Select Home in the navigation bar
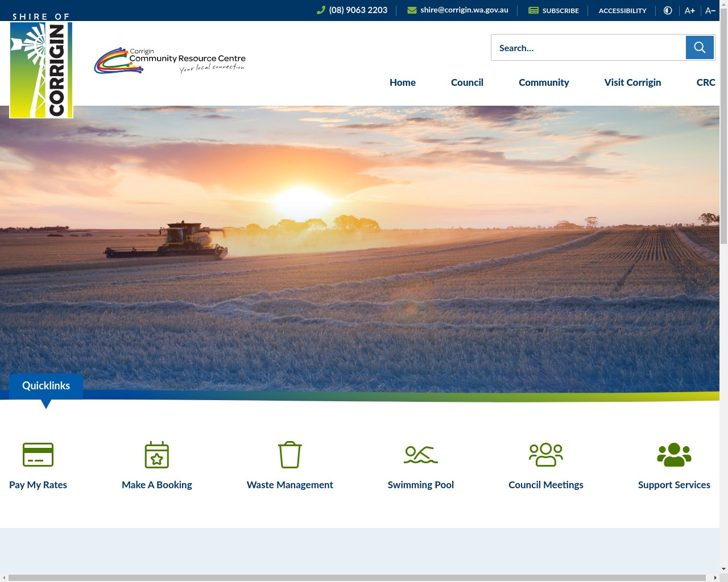 click(x=402, y=82)
